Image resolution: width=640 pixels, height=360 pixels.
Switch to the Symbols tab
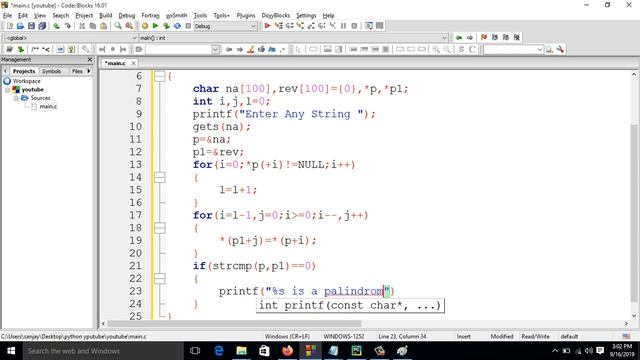coord(51,71)
